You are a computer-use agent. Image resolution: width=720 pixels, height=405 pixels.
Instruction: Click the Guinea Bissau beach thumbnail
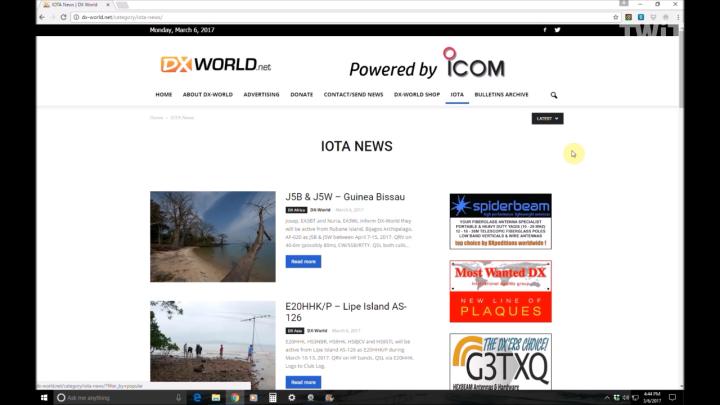[212, 236]
